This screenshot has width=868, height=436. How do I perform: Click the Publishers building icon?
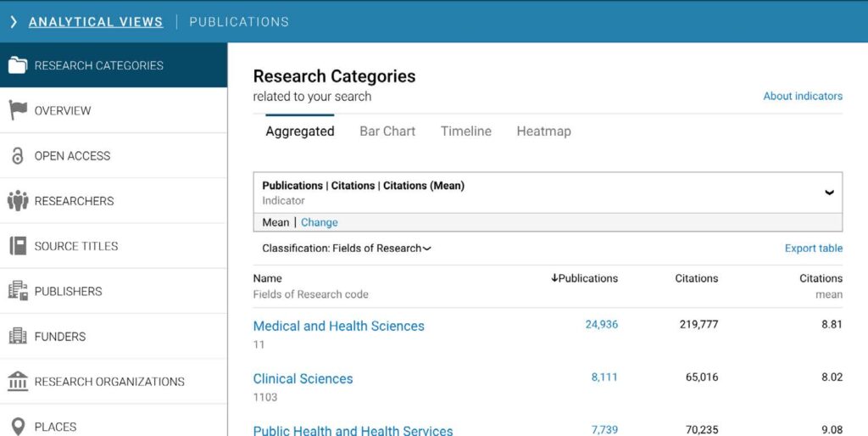(x=17, y=291)
